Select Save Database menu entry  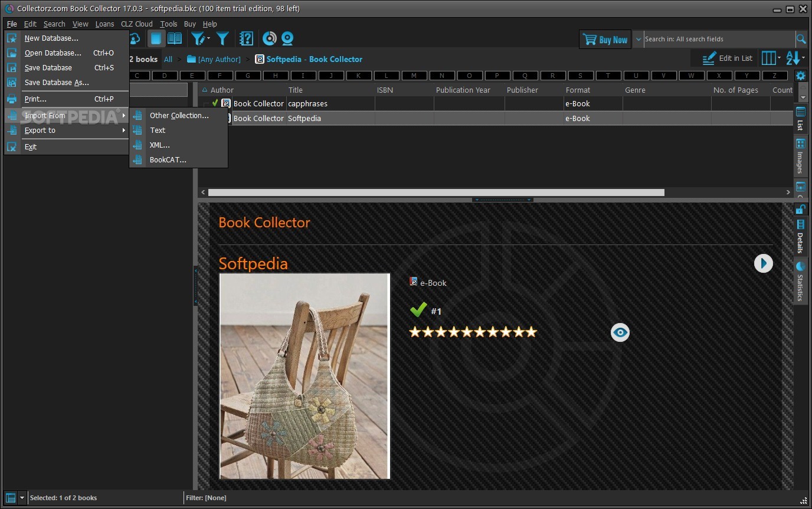click(67, 68)
